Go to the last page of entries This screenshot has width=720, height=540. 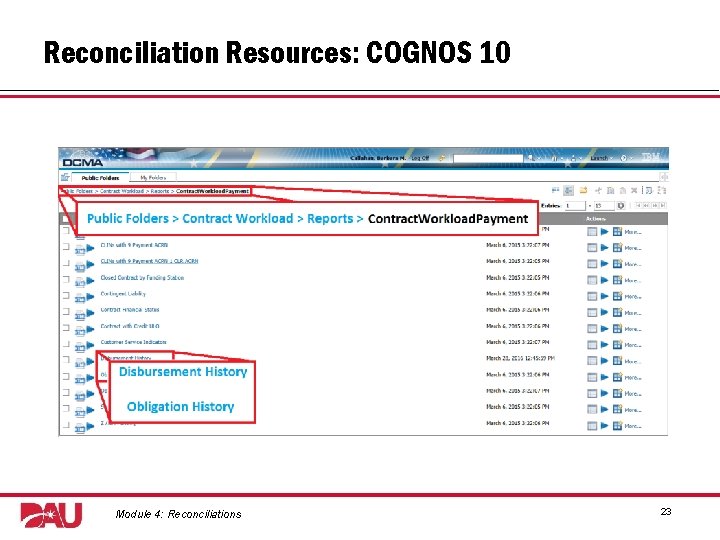coord(663,206)
